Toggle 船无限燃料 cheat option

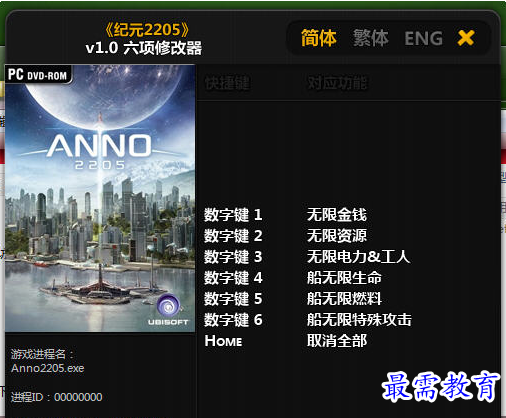pos(344,299)
